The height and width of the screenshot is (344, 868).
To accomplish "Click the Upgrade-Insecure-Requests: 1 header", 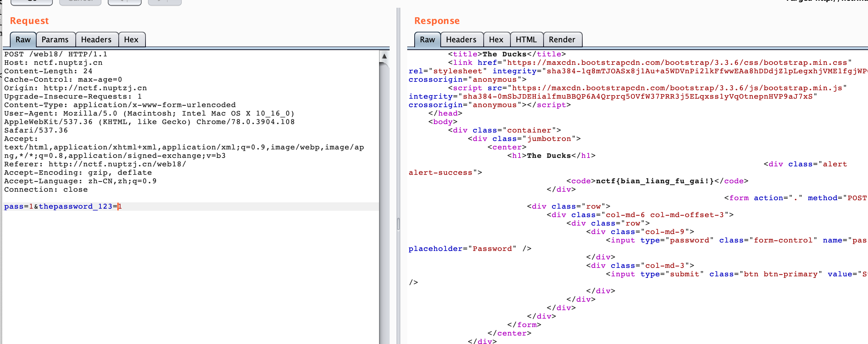I will 73,97.
